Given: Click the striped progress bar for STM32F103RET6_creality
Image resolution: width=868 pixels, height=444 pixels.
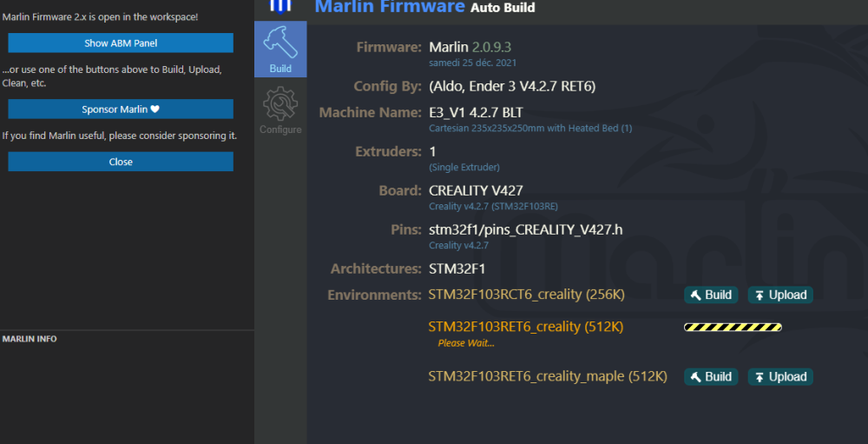Looking at the screenshot, I should [733, 327].
